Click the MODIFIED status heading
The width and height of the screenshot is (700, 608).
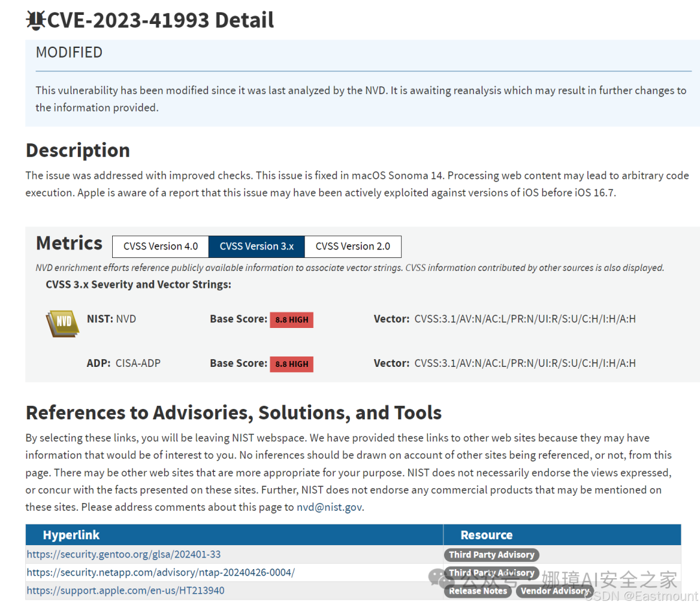(69, 53)
